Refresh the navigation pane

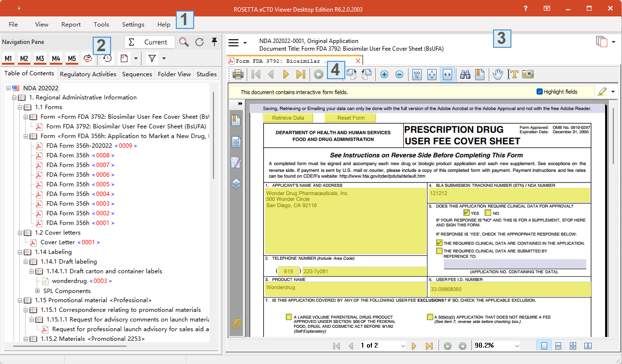pyautogui.click(x=199, y=42)
